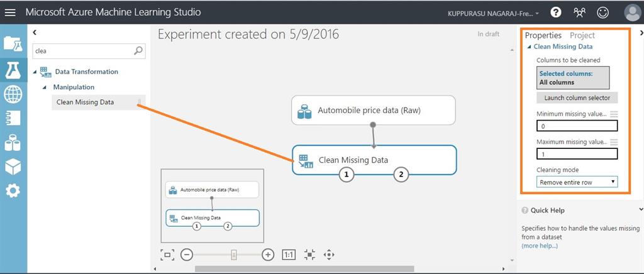This screenshot has height=274, width=644.
Task: Reset canvas zoom to 1:1
Action: coord(289,255)
